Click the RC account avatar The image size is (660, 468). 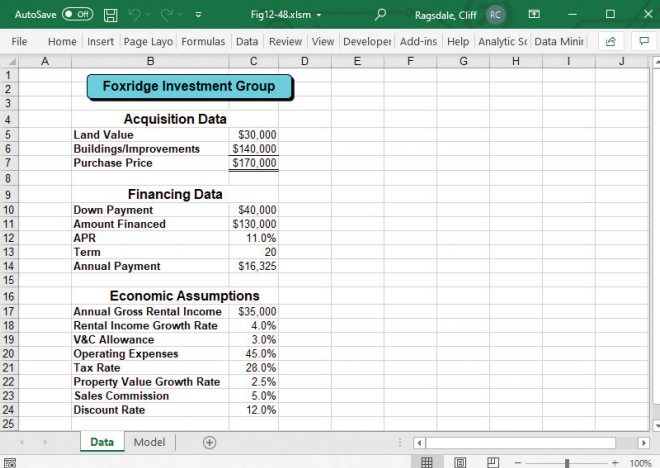[495, 15]
